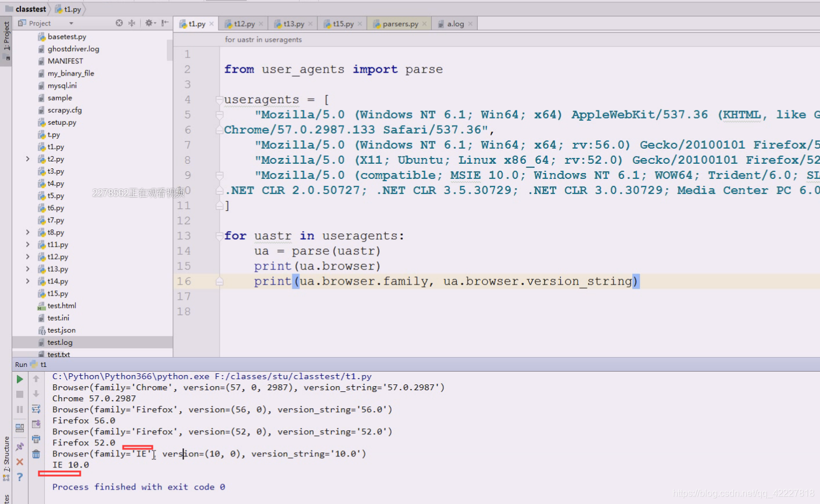Print the console output with printer icon

(36, 440)
